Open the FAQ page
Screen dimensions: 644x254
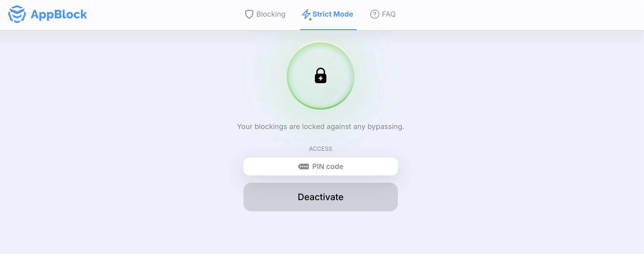click(x=388, y=14)
